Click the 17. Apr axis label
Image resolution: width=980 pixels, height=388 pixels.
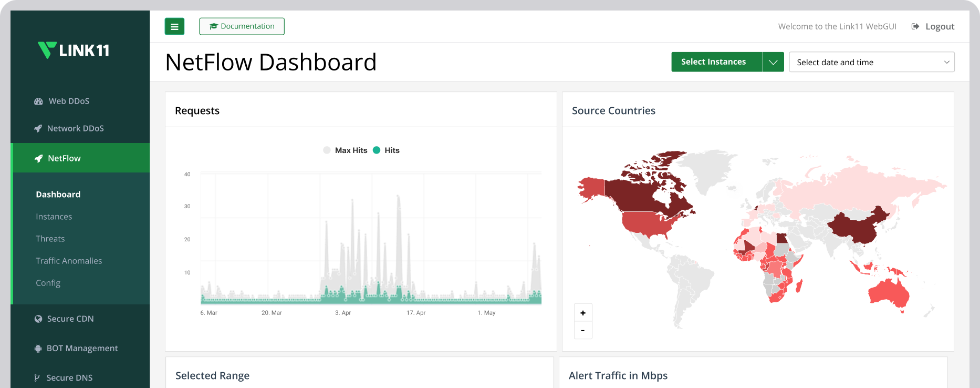click(416, 313)
